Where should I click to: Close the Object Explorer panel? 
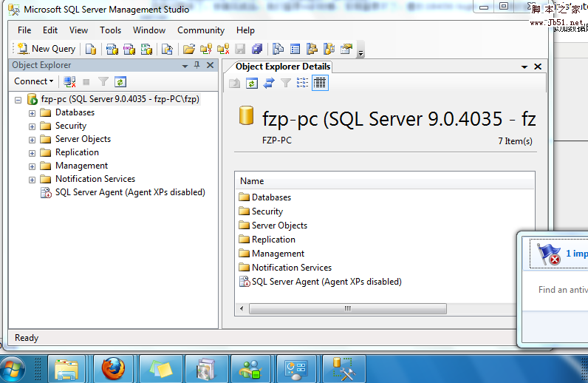coord(211,65)
